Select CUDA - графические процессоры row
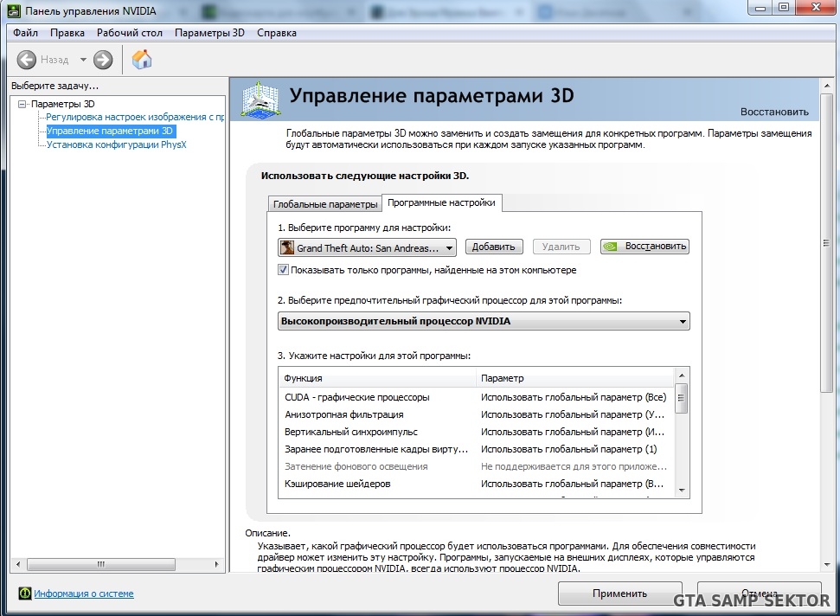 pyautogui.click(x=477, y=397)
